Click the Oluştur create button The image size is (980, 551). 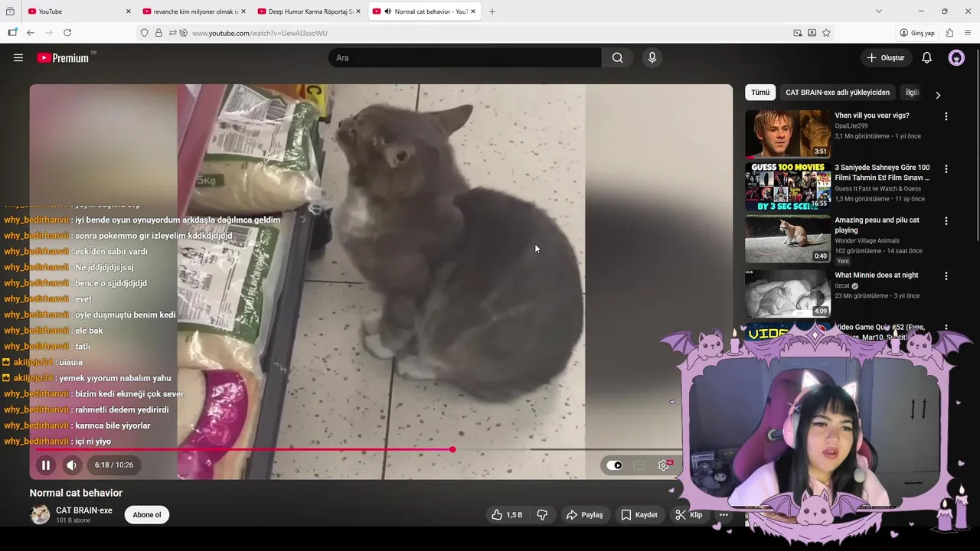pyautogui.click(x=886, y=57)
